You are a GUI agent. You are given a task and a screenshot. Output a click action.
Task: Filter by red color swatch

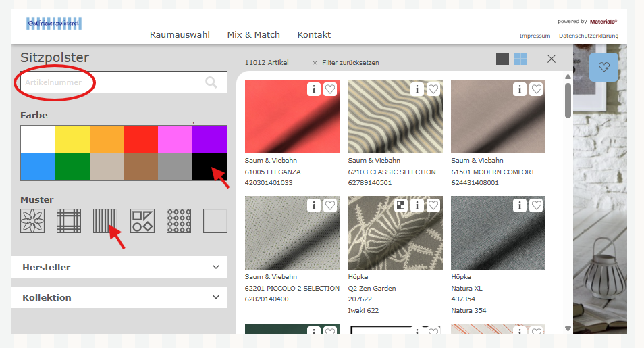141,139
